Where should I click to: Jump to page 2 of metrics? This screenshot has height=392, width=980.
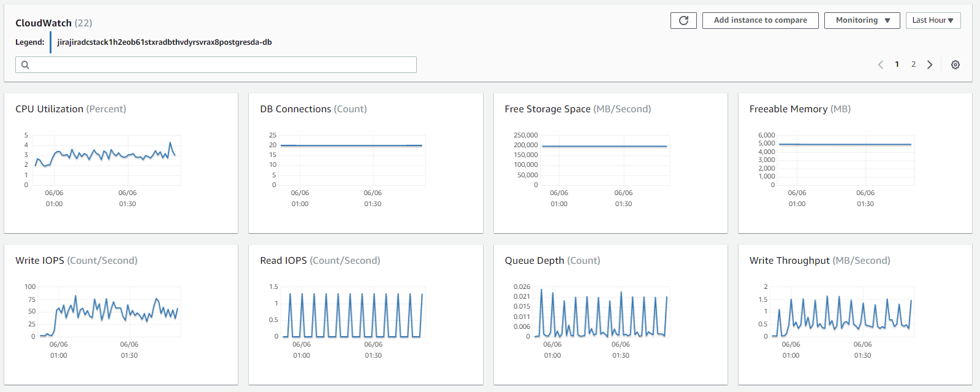click(913, 64)
